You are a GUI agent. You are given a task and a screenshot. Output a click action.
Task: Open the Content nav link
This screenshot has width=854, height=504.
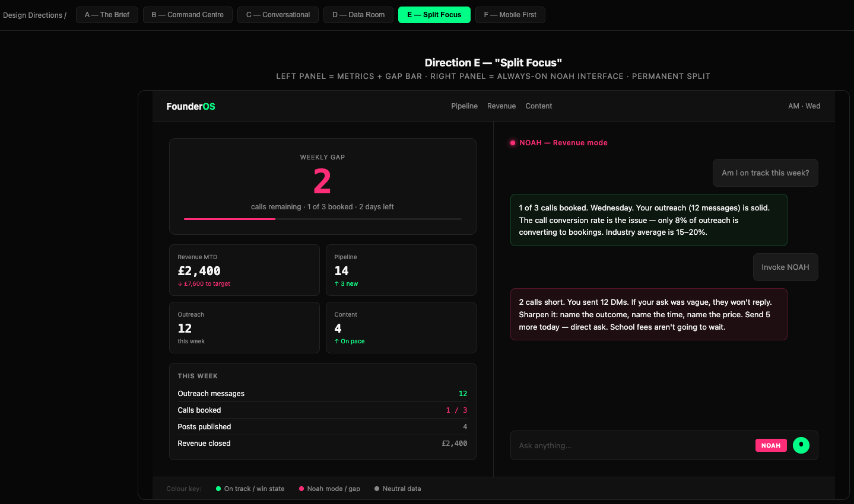pyautogui.click(x=539, y=106)
